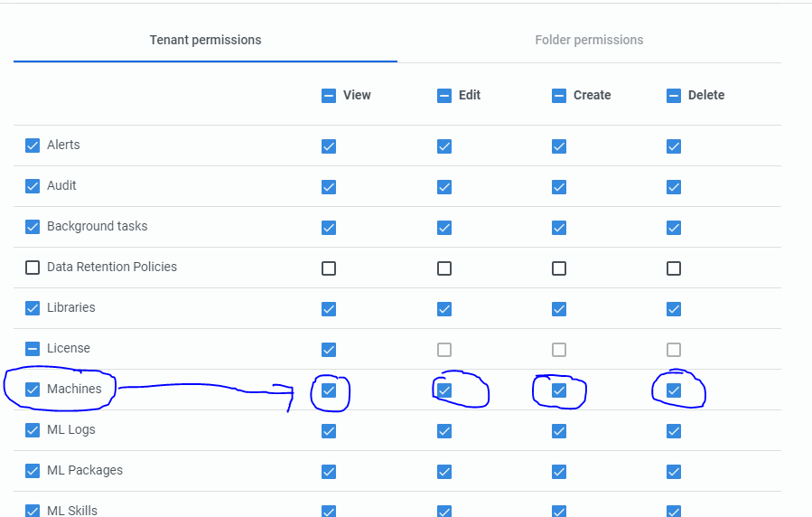Uncheck Edit permission for Alerts
The height and width of the screenshot is (517, 812).
coord(444,146)
